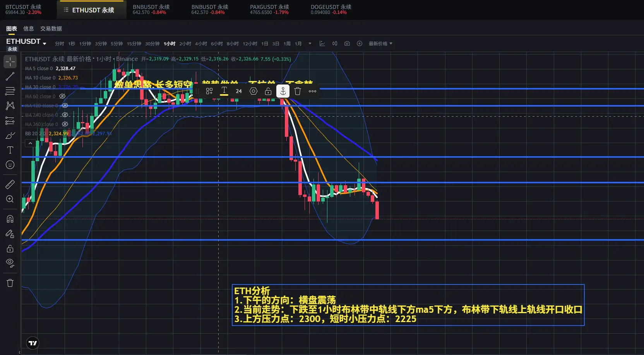Select the ruler measure tool
This screenshot has width=644, height=355.
click(x=10, y=184)
